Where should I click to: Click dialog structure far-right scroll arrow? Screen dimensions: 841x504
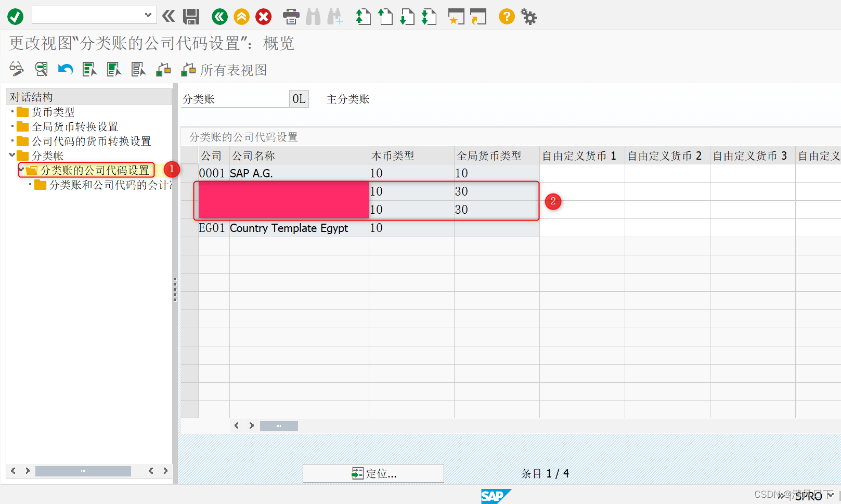pyautogui.click(x=165, y=471)
